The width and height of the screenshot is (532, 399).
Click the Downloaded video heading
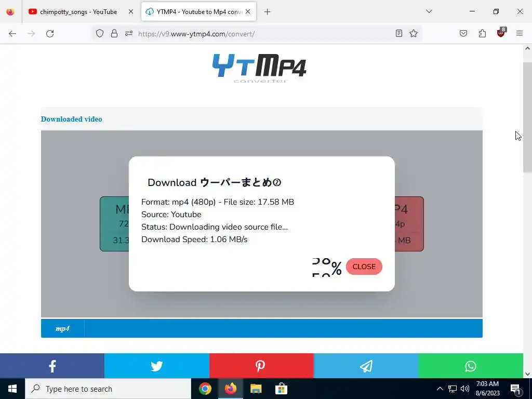coord(72,119)
